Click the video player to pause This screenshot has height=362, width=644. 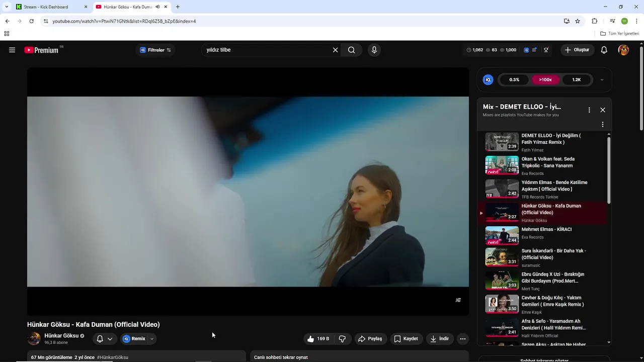248,192
